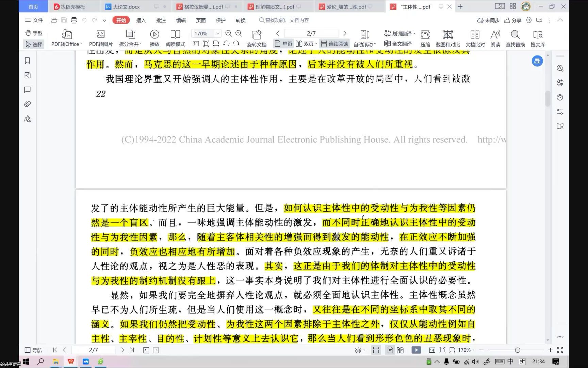Open 查找替换 find and replace
The height and width of the screenshot is (368, 588).
click(x=515, y=38)
